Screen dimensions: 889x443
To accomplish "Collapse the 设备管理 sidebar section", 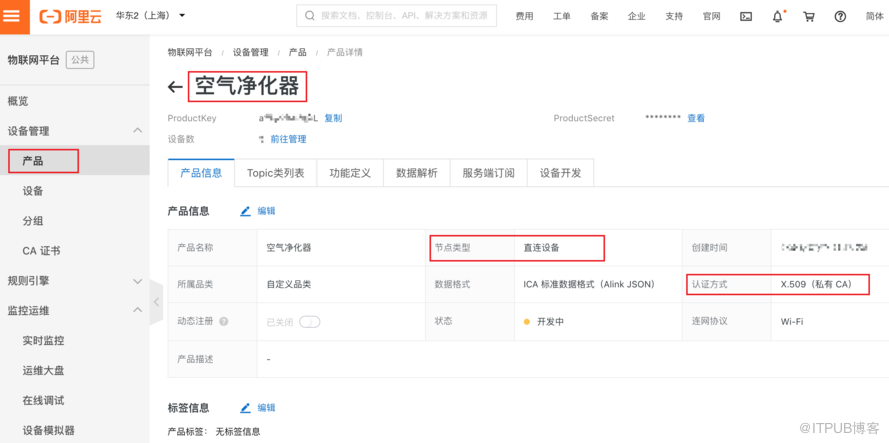I will coord(137,131).
